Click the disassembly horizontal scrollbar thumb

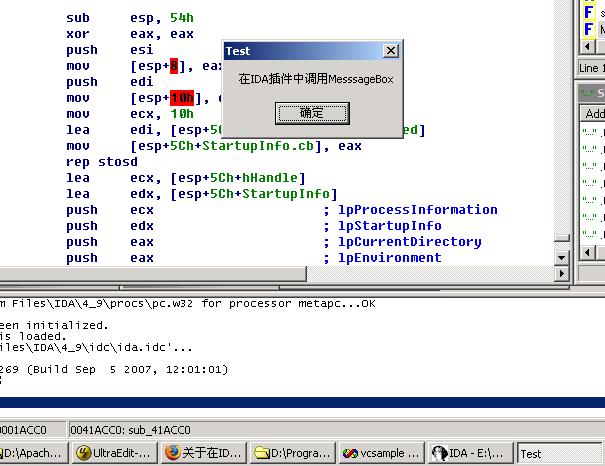coord(153,274)
